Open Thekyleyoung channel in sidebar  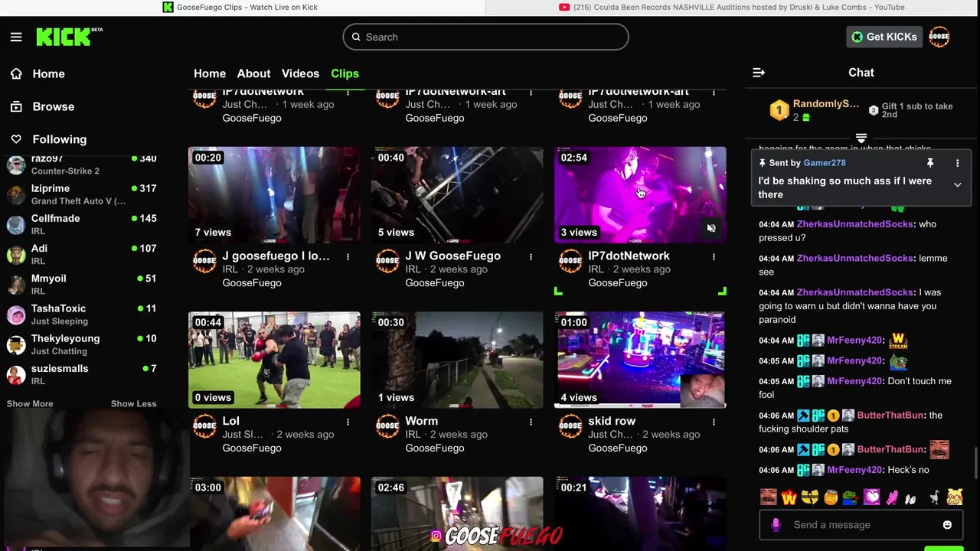pos(82,344)
